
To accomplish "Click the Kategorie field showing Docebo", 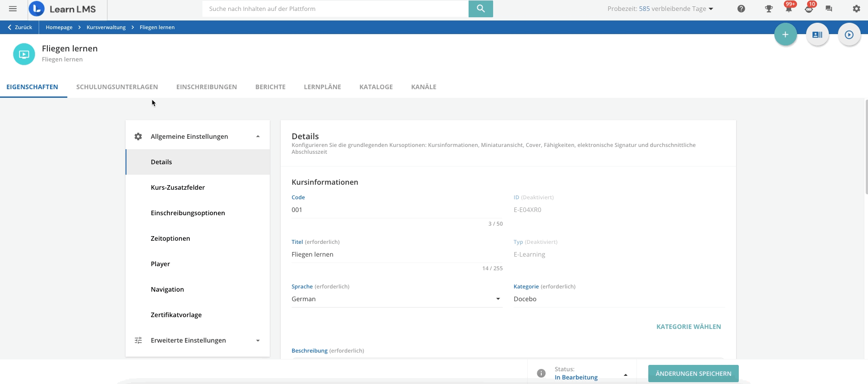I will 619,299.
